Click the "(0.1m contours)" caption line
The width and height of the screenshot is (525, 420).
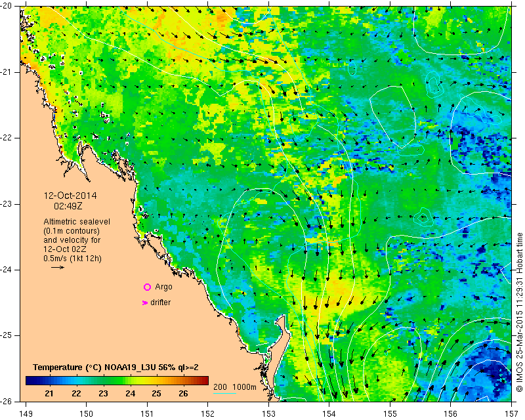(x=72, y=231)
